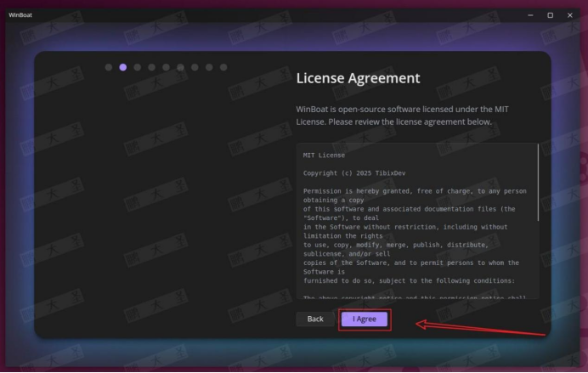Viewport: 588px width, 373px height.
Task: Select the fifth progress step dot
Action: [167, 67]
